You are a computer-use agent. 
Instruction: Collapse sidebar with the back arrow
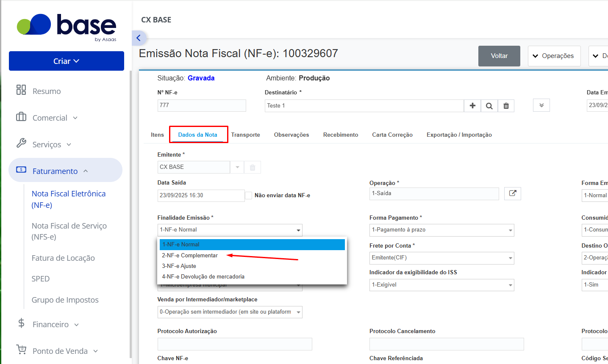(x=139, y=38)
